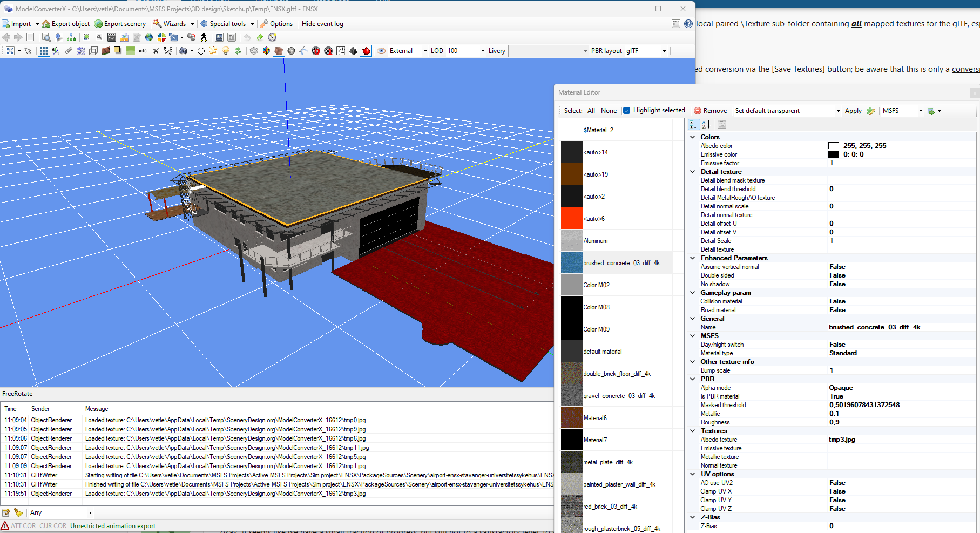Open the PBR layout glTF dropdown
Screen dimensions: 980x533
click(x=664, y=51)
